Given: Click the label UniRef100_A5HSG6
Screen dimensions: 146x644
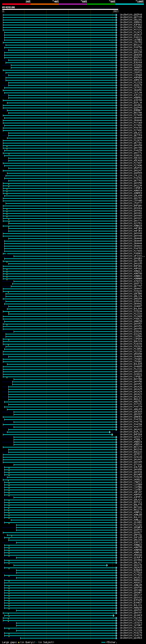Looking at the screenshot, I should [131, 70].
